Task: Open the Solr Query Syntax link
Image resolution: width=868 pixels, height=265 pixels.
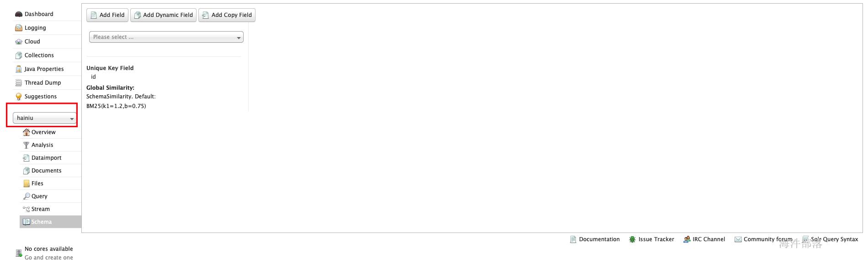Action: 834,239
